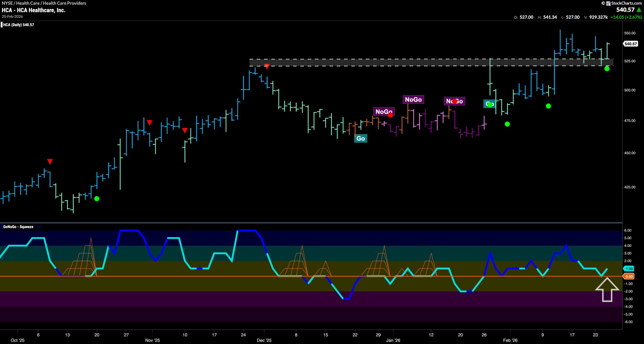The width and height of the screenshot is (644, 344).
Task: Click the -6.00 oscillator axis label
Action: point(628,322)
